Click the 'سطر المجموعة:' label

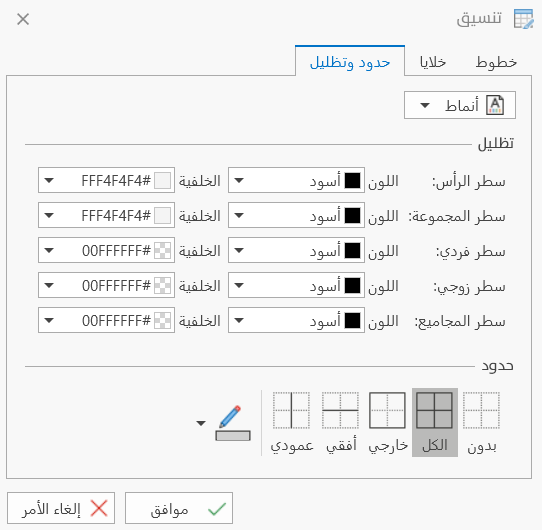[x=457, y=216]
